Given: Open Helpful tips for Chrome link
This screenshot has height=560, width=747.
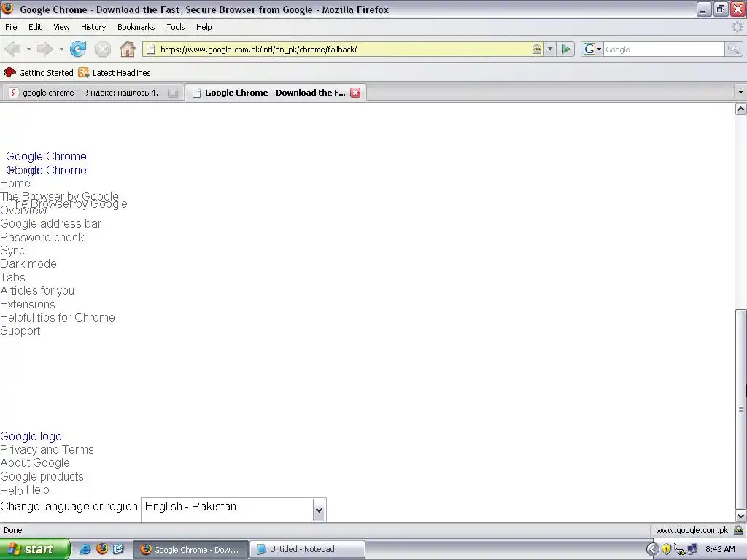Looking at the screenshot, I should pos(58,317).
